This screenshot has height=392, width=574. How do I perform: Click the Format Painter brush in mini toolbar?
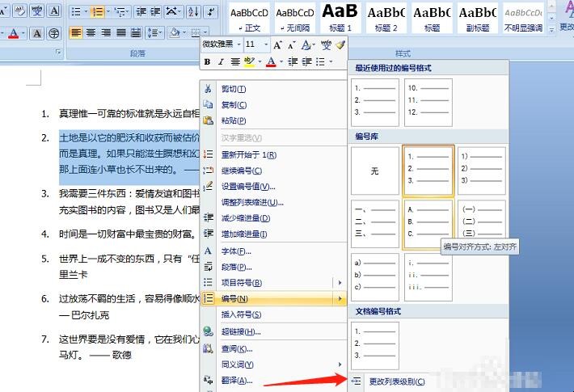[x=340, y=45]
